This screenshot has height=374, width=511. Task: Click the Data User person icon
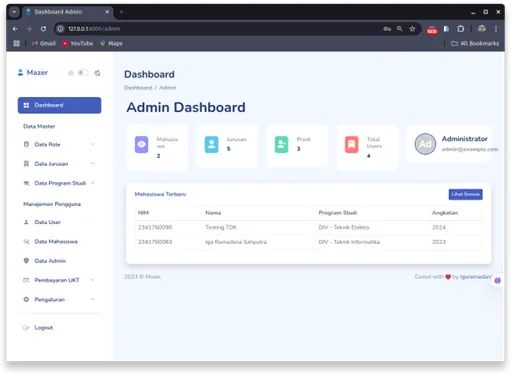pyautogui.click(x=26, y=222)
